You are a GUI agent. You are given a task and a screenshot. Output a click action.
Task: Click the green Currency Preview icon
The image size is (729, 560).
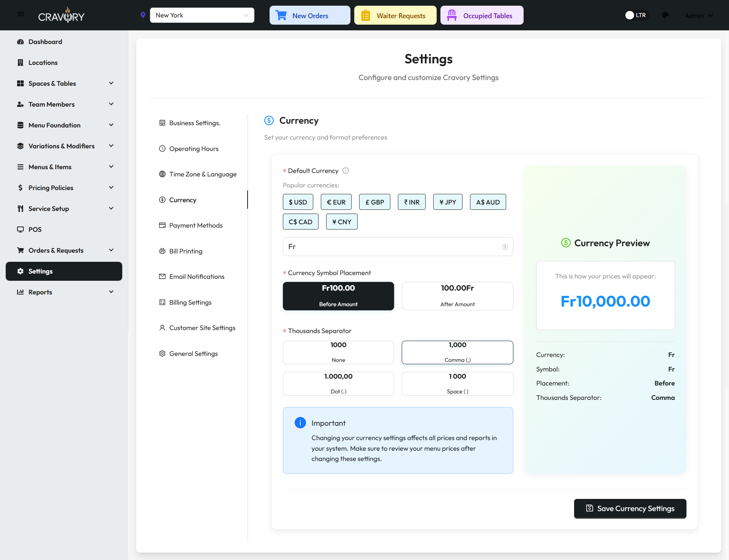pyautogui.click(x=566, y=243)
